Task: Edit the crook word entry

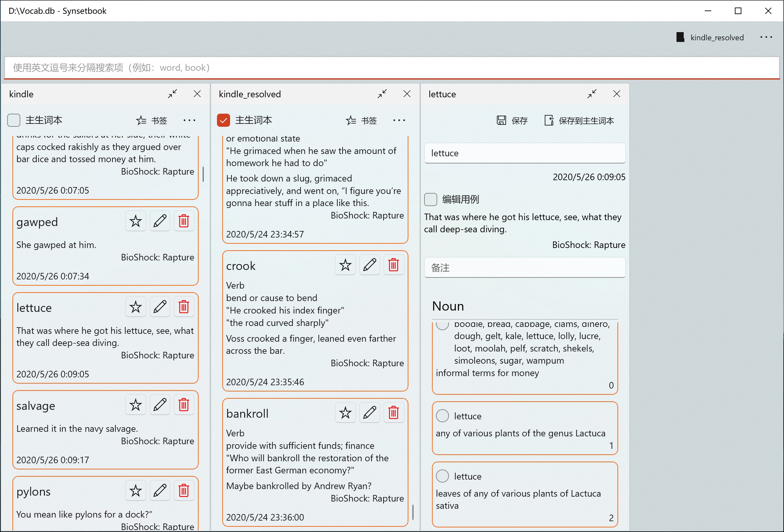Action: (369, 265)
